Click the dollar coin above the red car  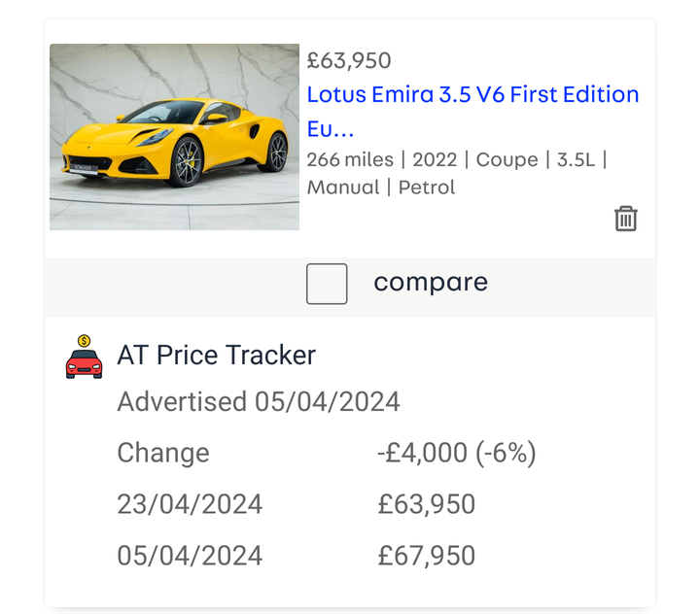tap(84, 341)
